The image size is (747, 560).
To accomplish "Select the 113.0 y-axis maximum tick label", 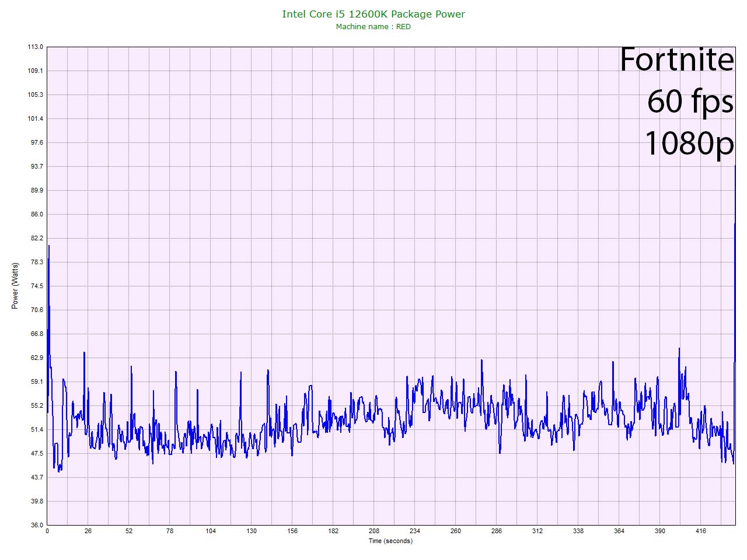I will click(36, 47).
